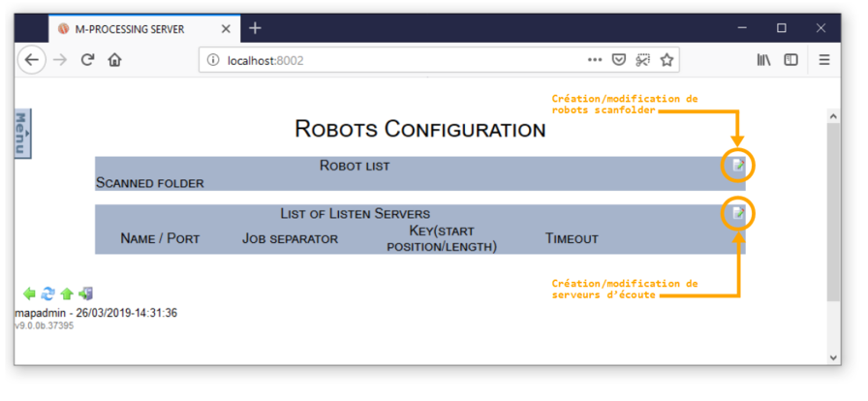
Task: Minimize the browser window
Action: (742, 28)
